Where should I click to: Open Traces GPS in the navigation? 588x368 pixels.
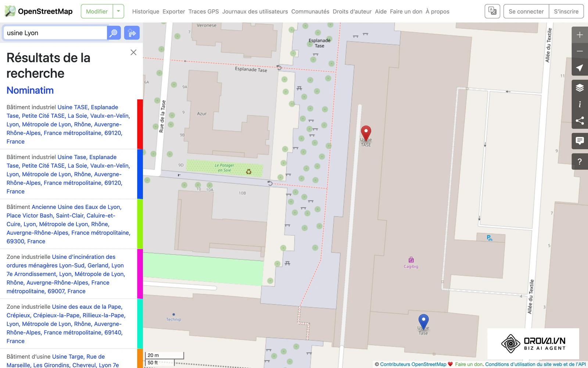204,11
